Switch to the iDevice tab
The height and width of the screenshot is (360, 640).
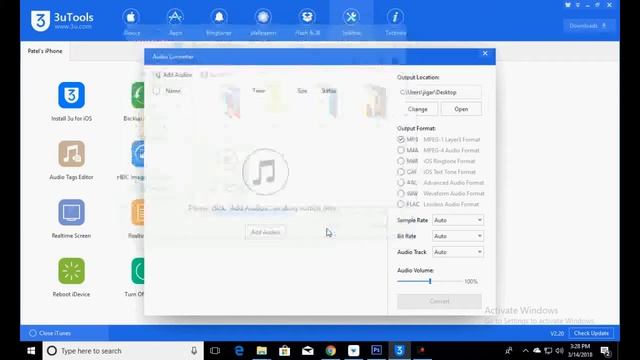(131, 21)
